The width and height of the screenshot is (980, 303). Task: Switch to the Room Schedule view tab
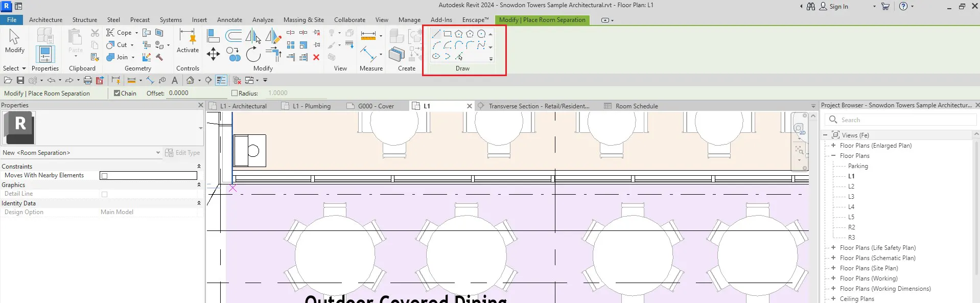(x=636, y=106)
